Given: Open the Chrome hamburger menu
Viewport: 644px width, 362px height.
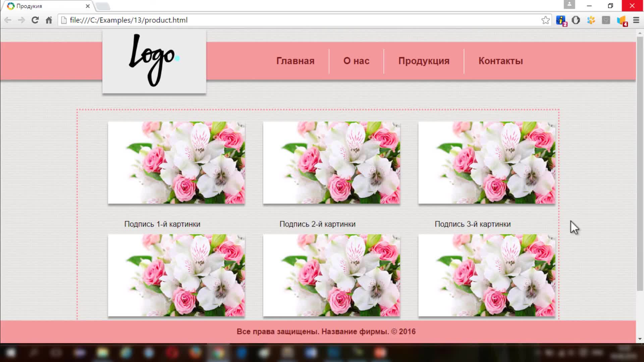Looking at the screenshot, I should (x=636, y=20).
